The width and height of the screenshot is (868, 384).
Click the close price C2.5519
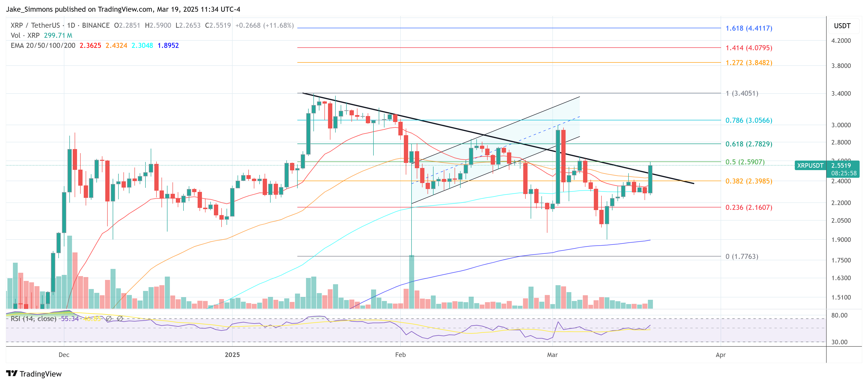[x=218, y=25]
